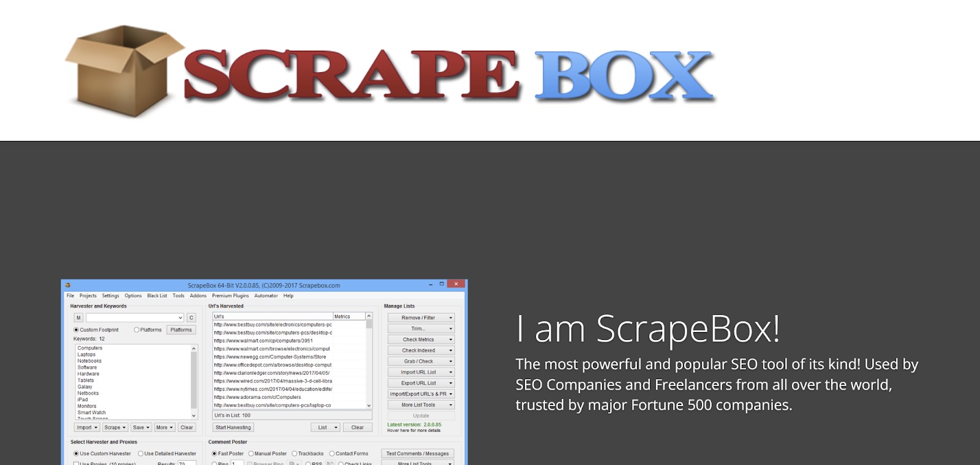The image size is (980, 465).
Task: Open the Black List menu
Action: [157, 295]
